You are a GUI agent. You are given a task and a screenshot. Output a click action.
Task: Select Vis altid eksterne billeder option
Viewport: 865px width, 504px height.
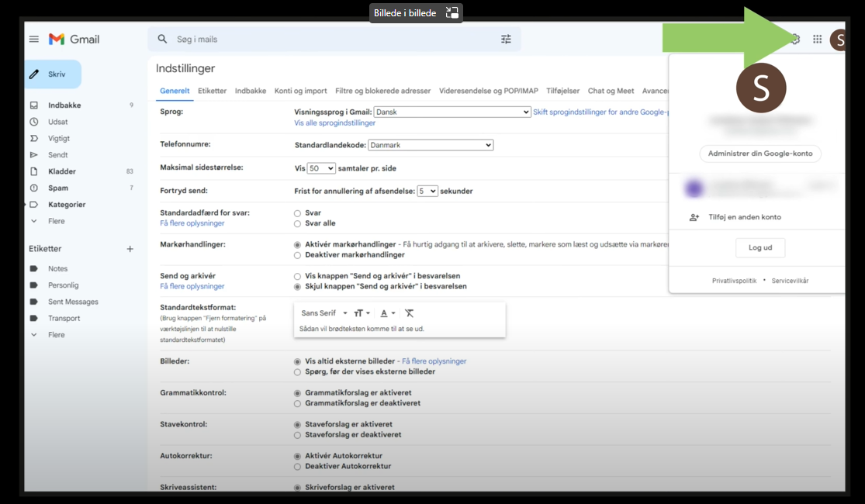coord(297,362)
